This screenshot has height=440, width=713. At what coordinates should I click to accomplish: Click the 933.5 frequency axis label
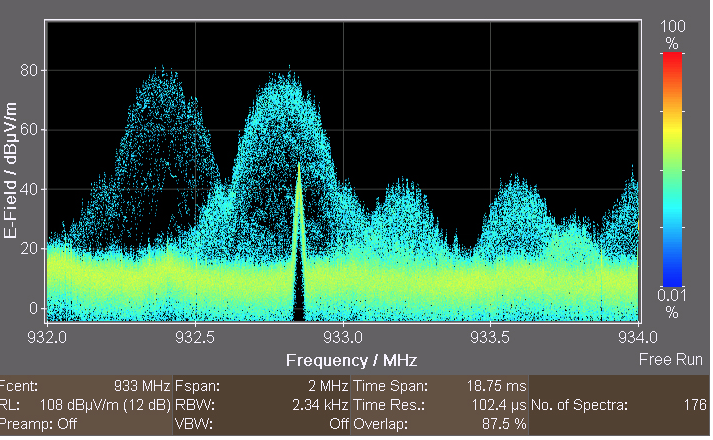tap(490, 338)
